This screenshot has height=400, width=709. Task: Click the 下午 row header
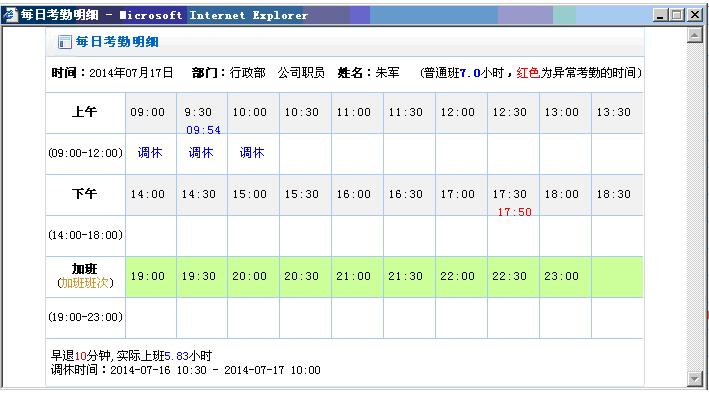tap(85, 194)
